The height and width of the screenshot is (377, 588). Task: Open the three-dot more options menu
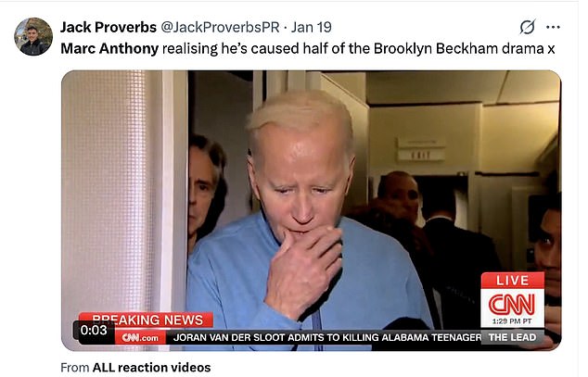click(553, 27)
